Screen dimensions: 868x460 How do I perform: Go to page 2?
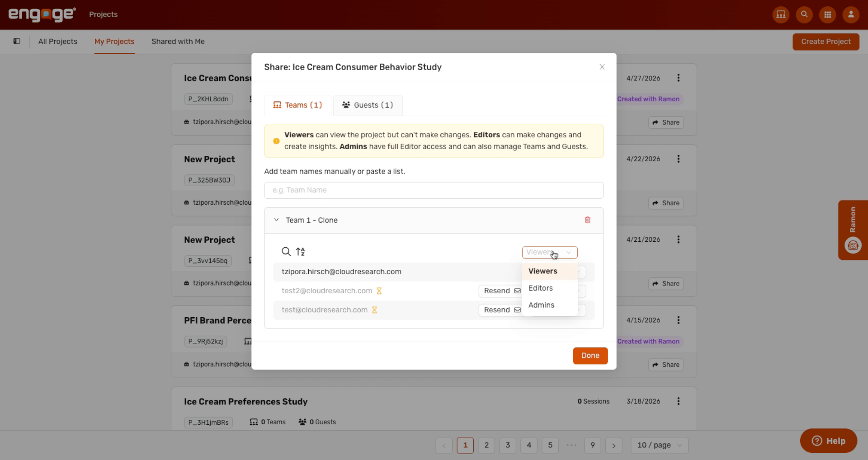486,445
